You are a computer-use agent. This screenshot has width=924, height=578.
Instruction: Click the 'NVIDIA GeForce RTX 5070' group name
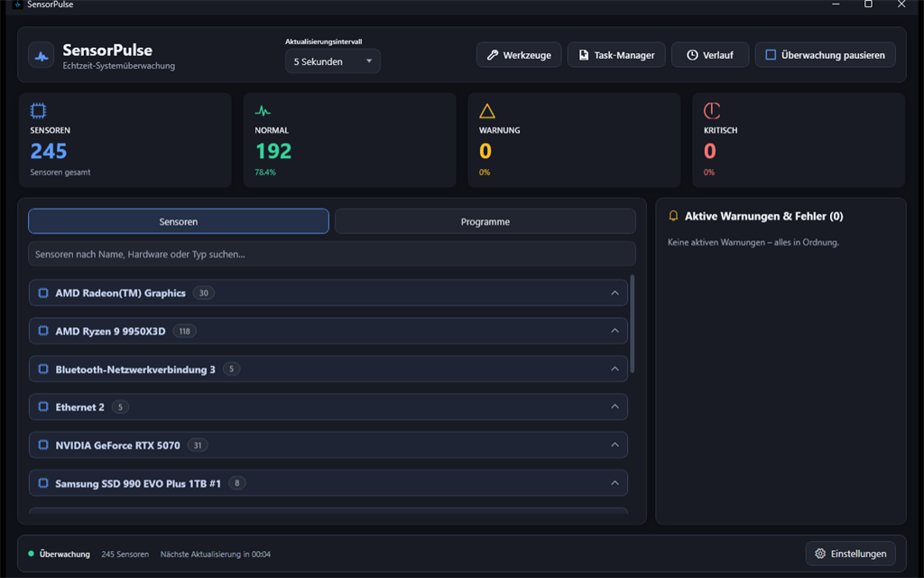(118, 445)
